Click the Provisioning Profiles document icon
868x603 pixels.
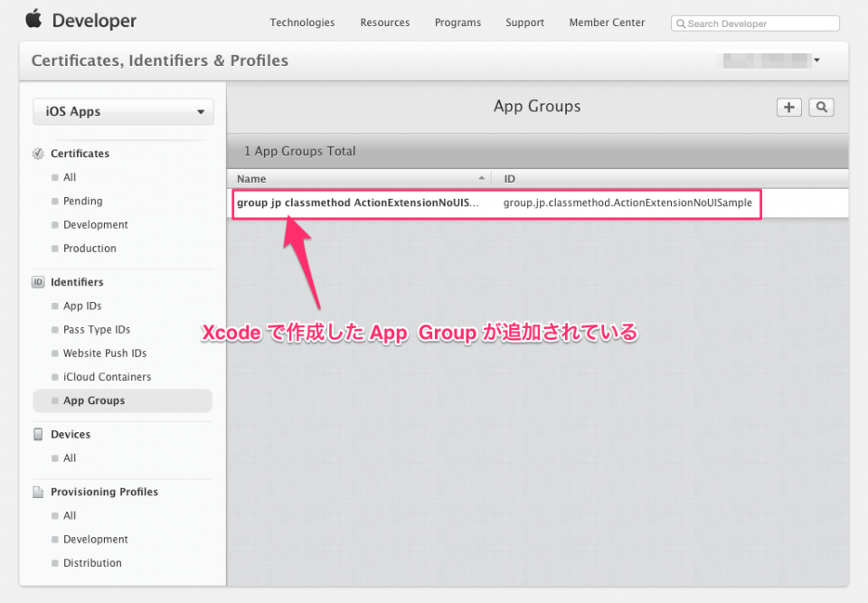38,492
